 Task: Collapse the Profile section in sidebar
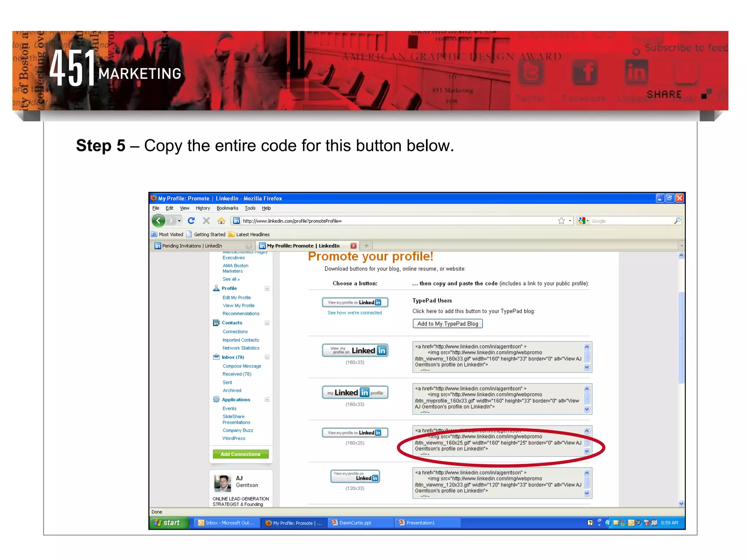click(267, 288)
